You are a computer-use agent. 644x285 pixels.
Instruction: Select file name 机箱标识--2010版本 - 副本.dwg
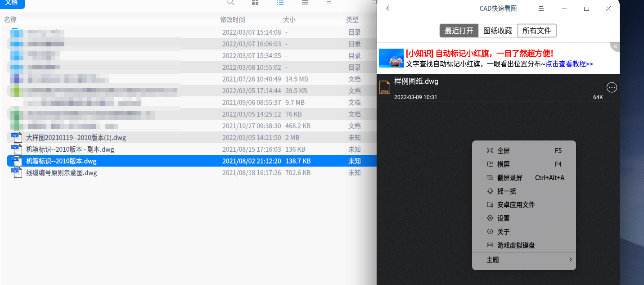coord(70,149)
